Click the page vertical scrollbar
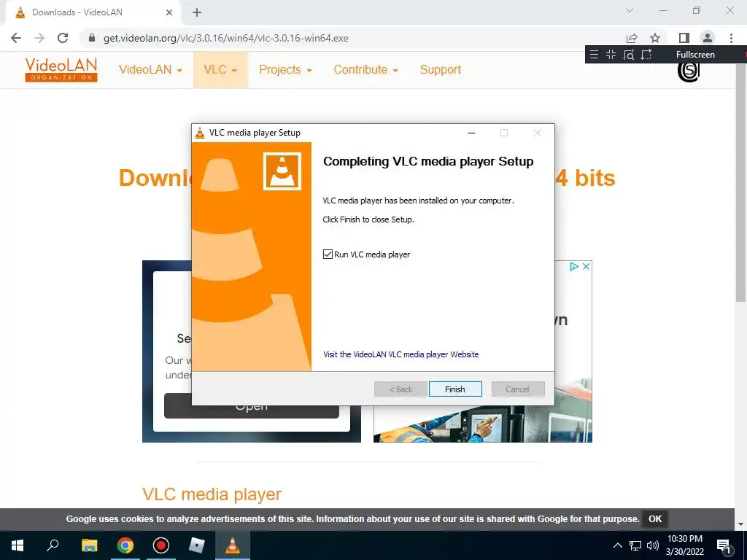This screenshot has width=747, height=560. point(740,183)
